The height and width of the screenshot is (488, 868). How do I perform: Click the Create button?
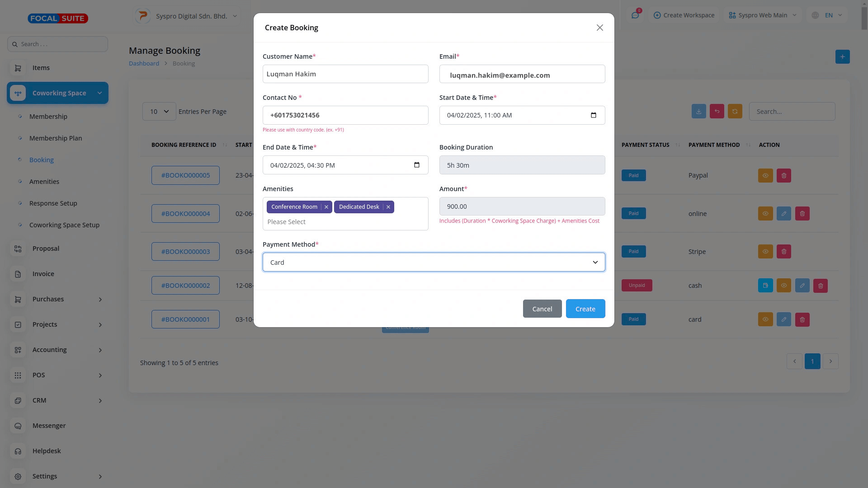(585, 309)
